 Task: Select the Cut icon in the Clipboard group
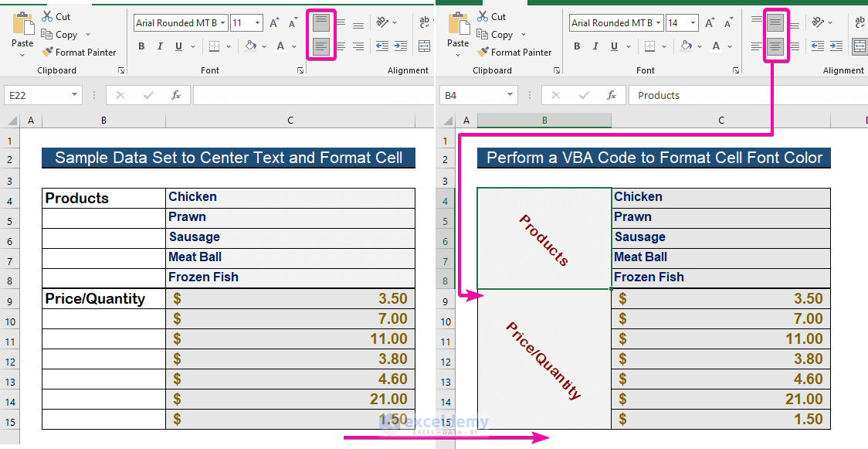pos(48,15)
